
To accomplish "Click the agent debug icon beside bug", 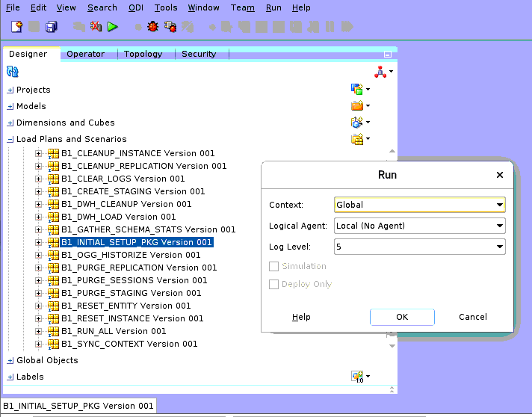I will point(170,26).
